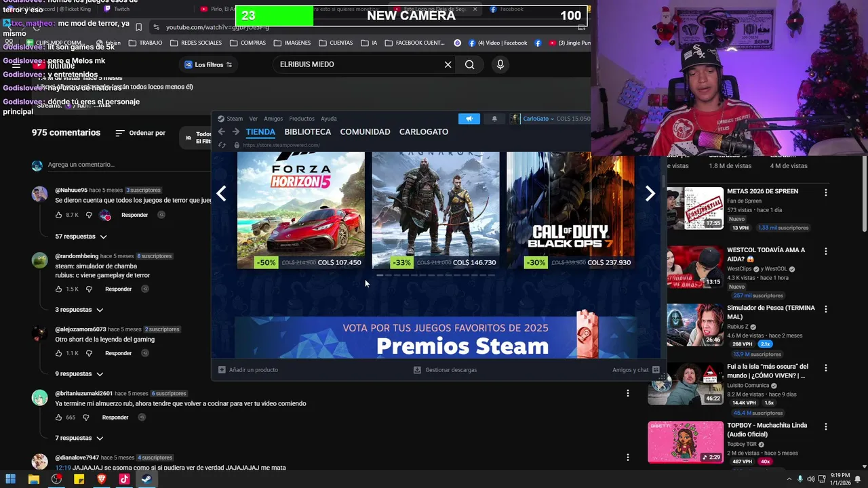Open options for TOPBOY Muchachita Linda video

(825, 426)
